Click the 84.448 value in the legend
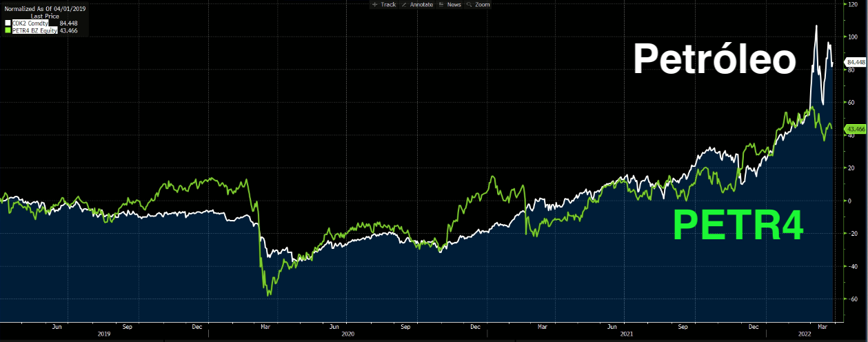The height and width of the screenshot is (342, 868). coord(68,23)
